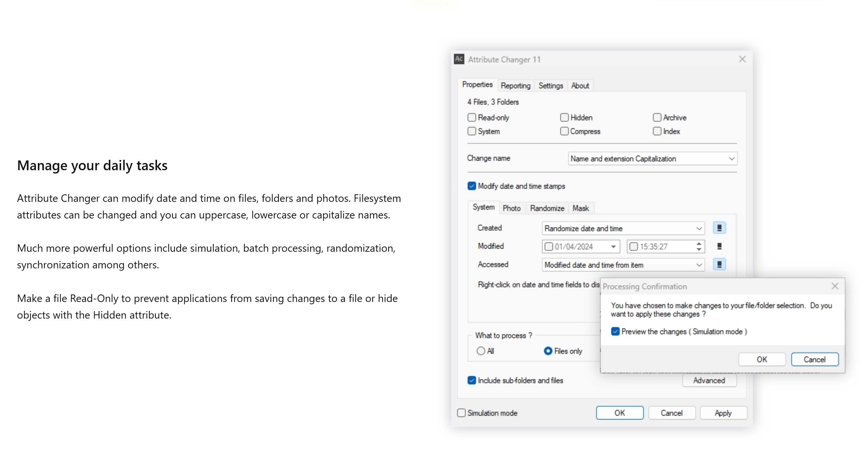Click the '4 Files, 3 Folders' label
868x465 pixels.
tap(493, 102)
